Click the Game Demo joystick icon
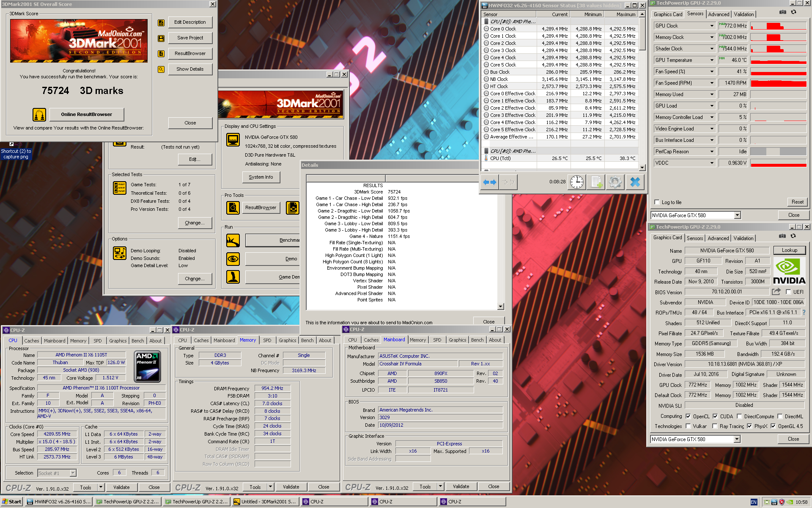Screen dimensions: 812x508 pyautogui.click(x=233, y=277)
